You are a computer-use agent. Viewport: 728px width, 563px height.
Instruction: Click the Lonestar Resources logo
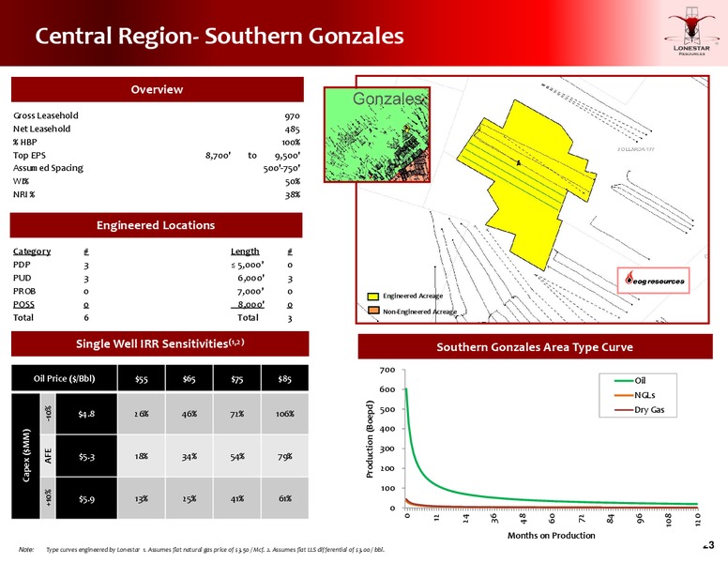691,33
